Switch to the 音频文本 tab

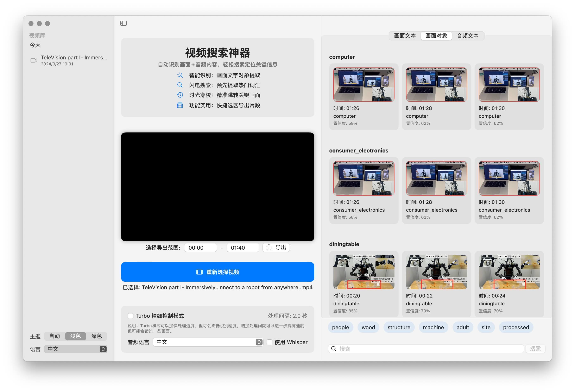tap(467, 36)
